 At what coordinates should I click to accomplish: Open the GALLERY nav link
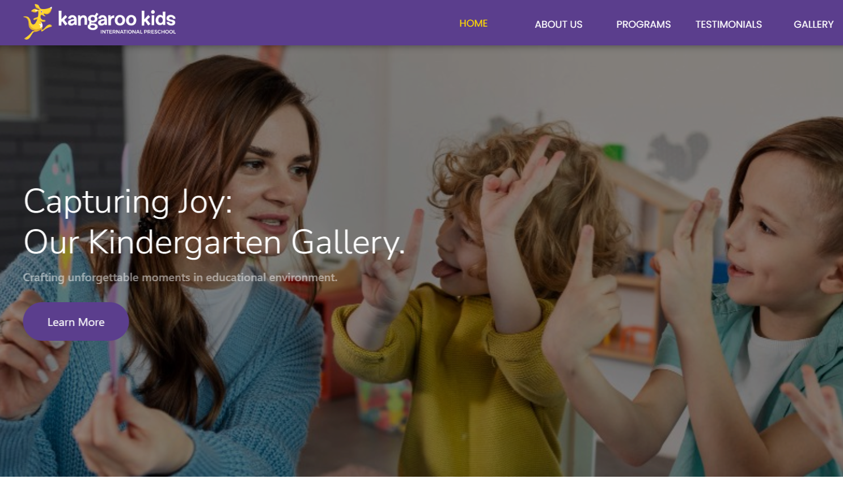click(814, 24)
